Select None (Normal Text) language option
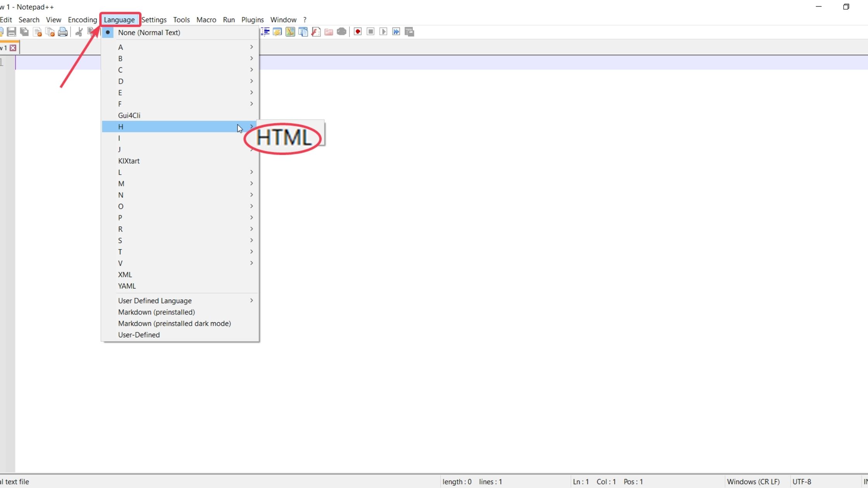This screenshot has height=488, width=868. pos(149,33)
